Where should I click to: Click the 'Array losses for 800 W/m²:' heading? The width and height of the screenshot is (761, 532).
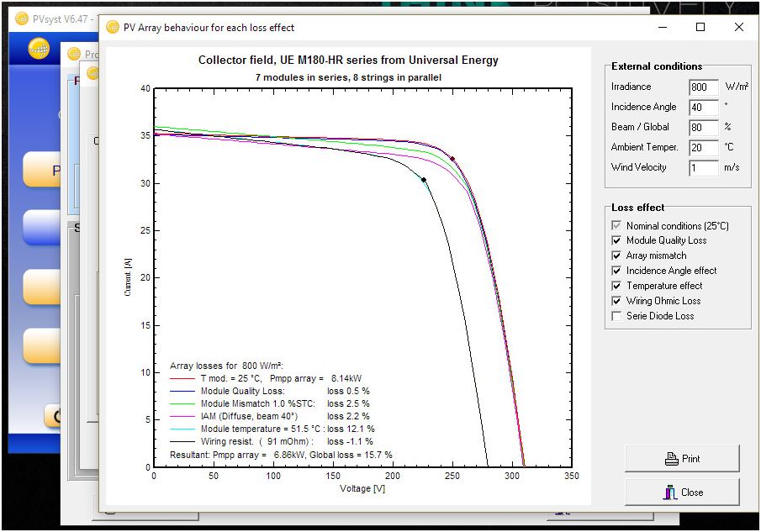coord(227,366)
